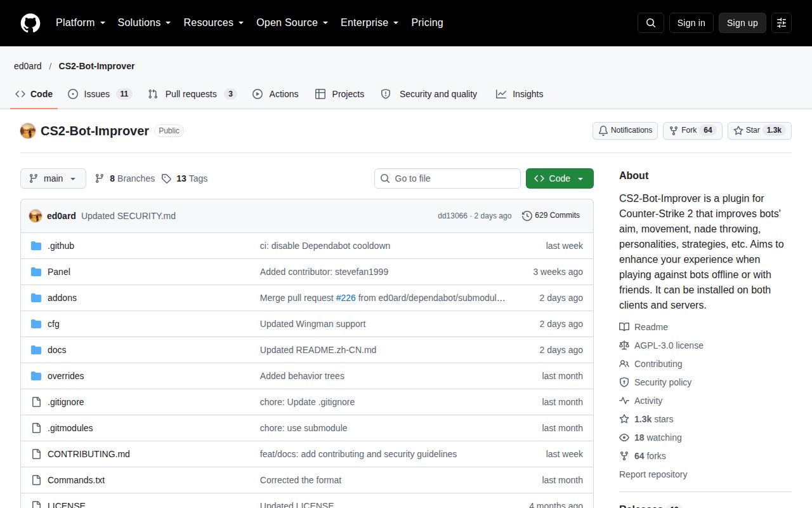This screenshot has height=508, width=812.
Task: Click the branch icon next to 8 Branches
Action: [100, 178]
